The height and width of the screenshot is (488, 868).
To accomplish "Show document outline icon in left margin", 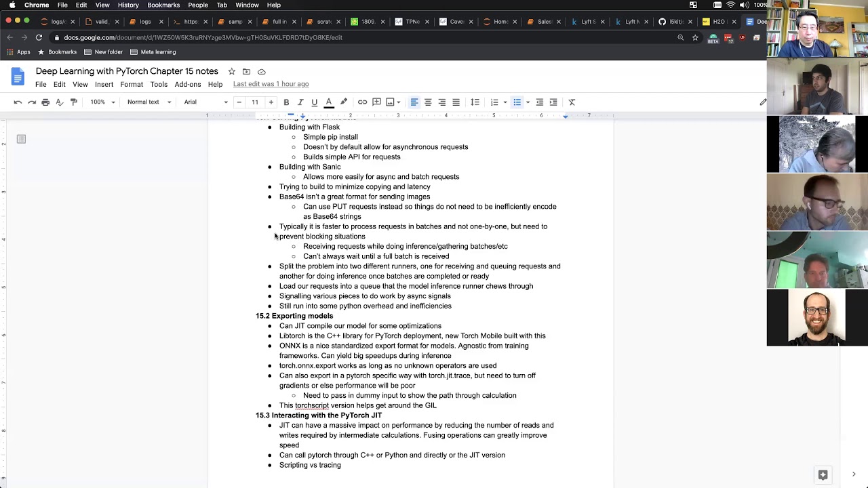I will pyautogui.click(x=21, y=139).
